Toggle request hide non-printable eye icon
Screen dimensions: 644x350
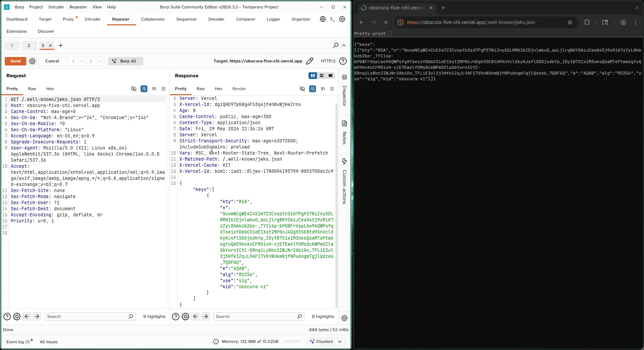coord(134,89)
